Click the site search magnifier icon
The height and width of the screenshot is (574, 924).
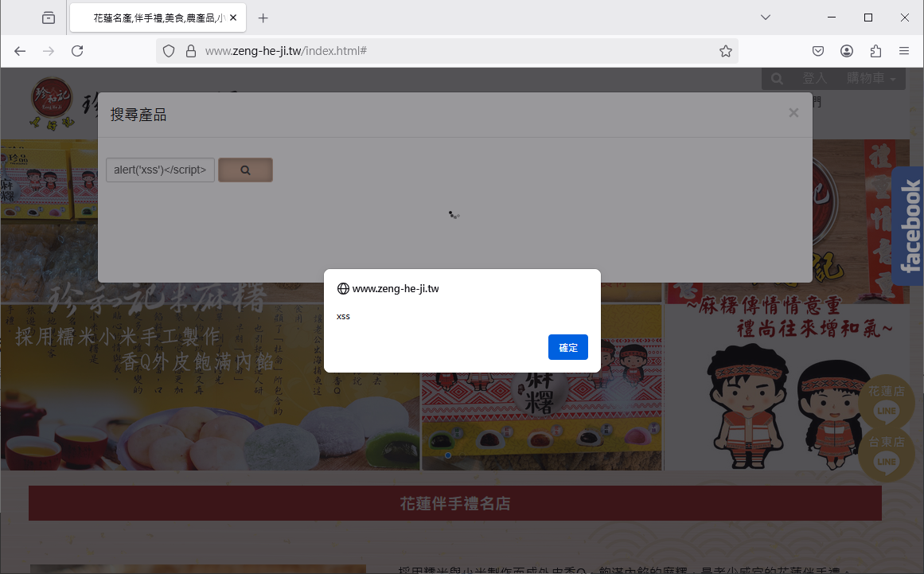click(x=777, y=78)
